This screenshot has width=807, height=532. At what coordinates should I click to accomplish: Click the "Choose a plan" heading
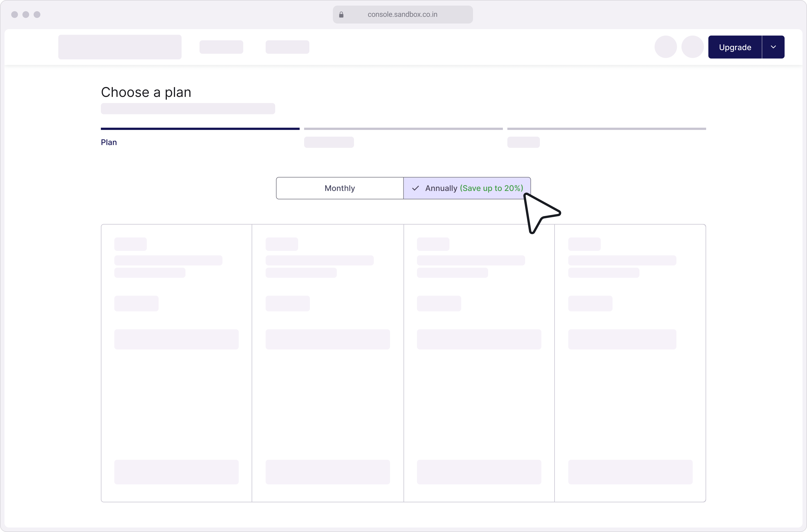[x=146, y=92]
